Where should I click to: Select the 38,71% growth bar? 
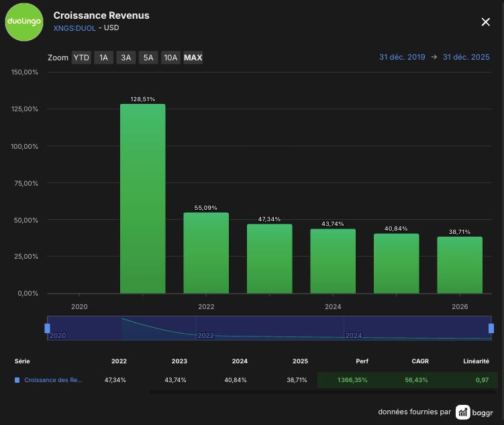460,265
